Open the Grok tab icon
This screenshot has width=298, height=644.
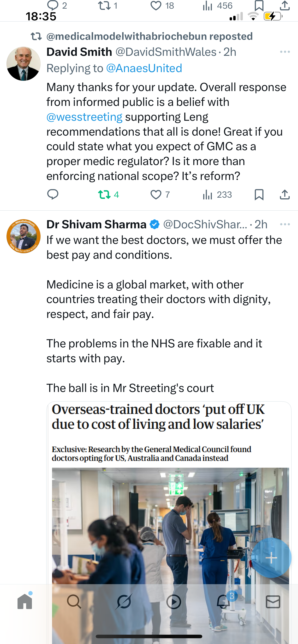pos(124,602)
